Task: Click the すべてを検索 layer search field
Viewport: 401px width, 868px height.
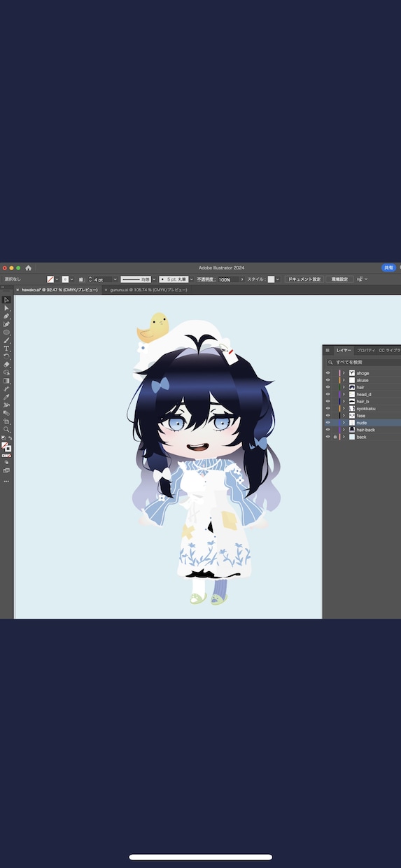Action: (365, 362)
